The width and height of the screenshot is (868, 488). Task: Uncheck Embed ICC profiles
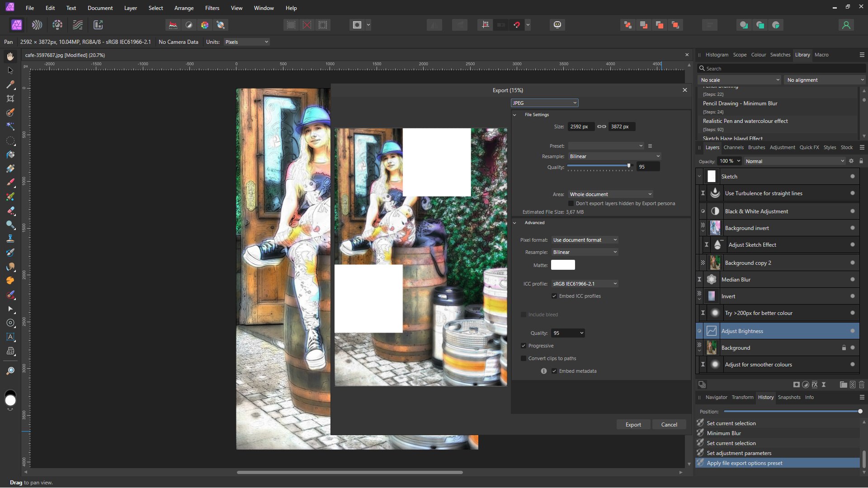click(554, 296)
